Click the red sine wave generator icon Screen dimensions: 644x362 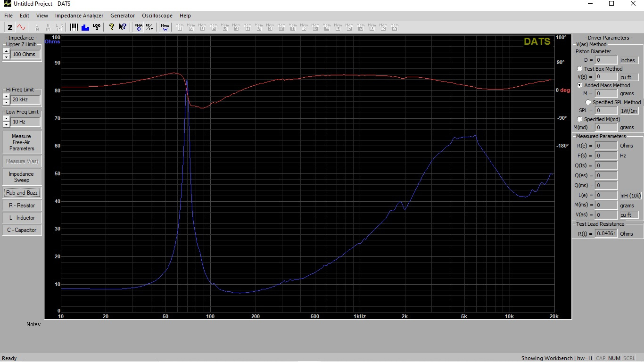[x=21, y=27]
